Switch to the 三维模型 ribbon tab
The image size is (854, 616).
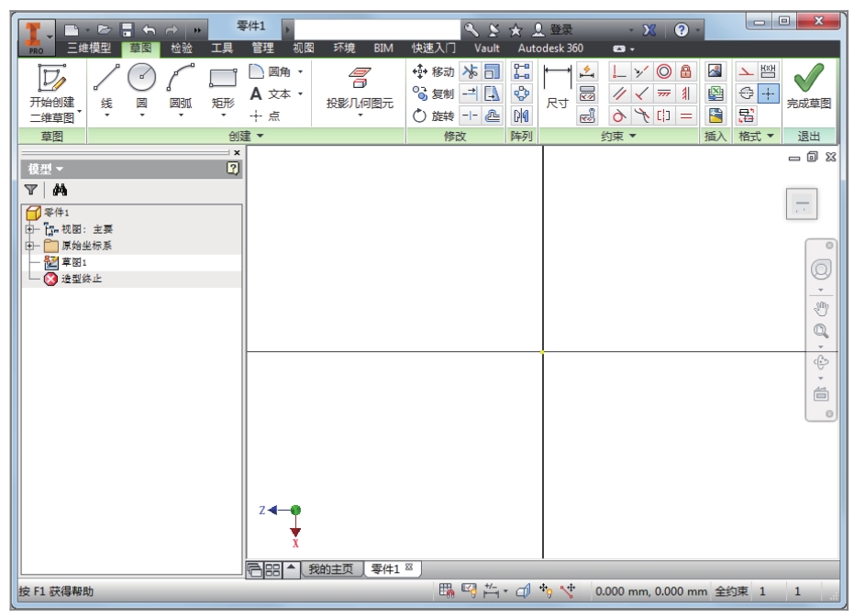[89, 48]
